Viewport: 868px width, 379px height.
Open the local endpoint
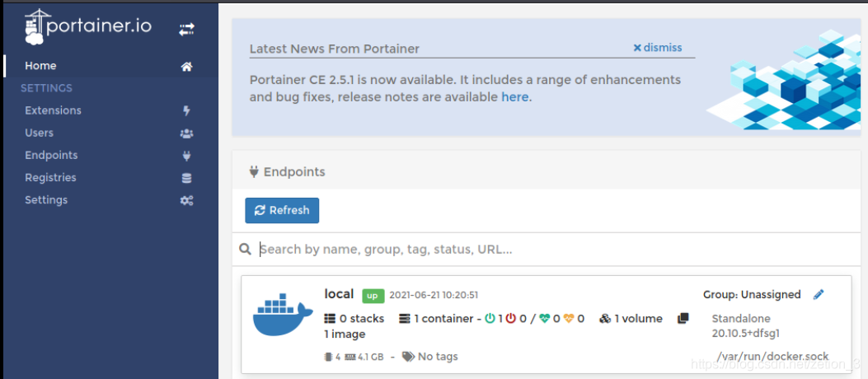pos(339,294)
